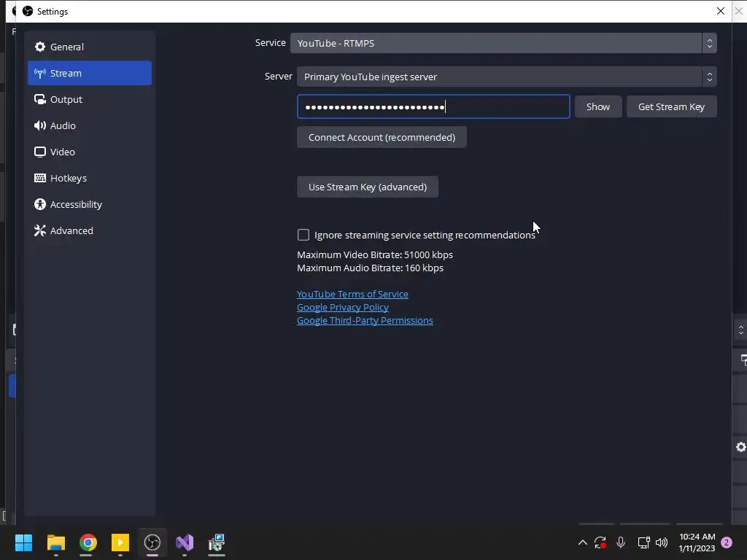Open Accessibility settings
Image resolution: width=747 pixels, height=560 pixels.
[90, 204]
